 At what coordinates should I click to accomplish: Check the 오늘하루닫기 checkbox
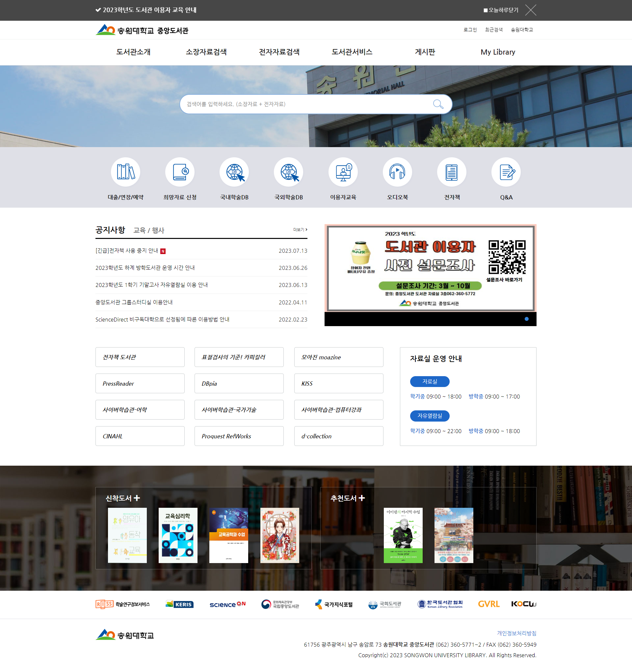(x=486, y=11)
